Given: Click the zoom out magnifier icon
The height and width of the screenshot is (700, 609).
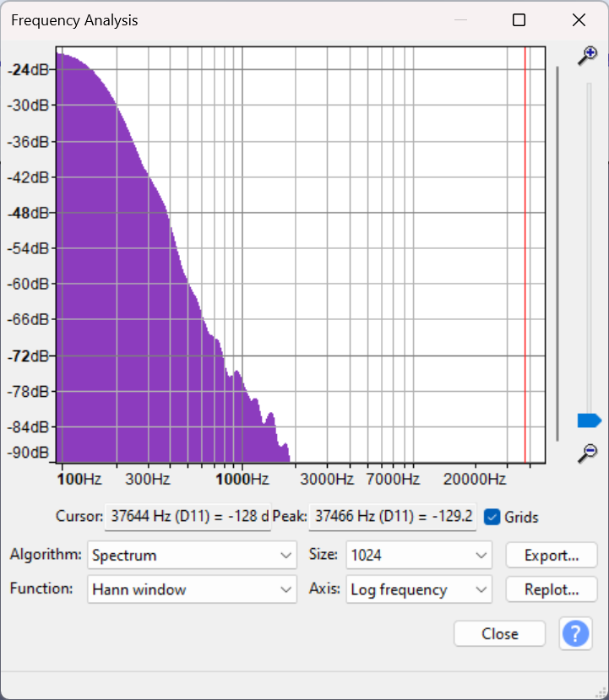Looking at the screenshot, I should tap(588, 453).
